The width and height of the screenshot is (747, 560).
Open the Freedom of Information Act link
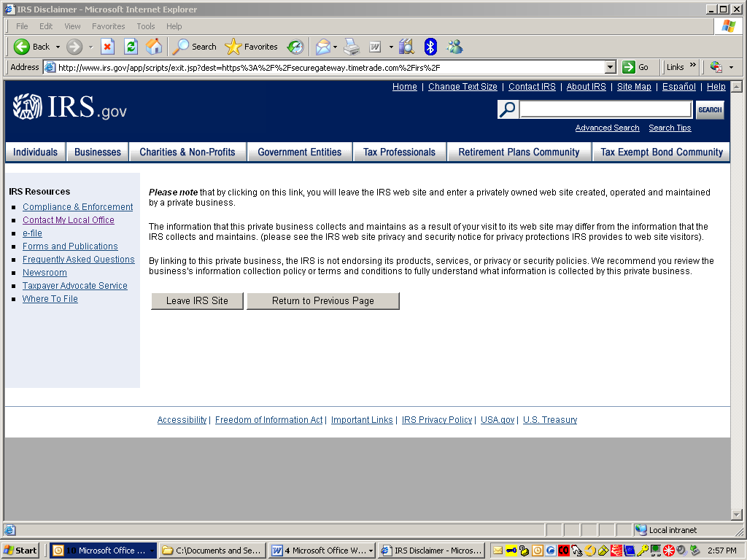tap(268, 420)
